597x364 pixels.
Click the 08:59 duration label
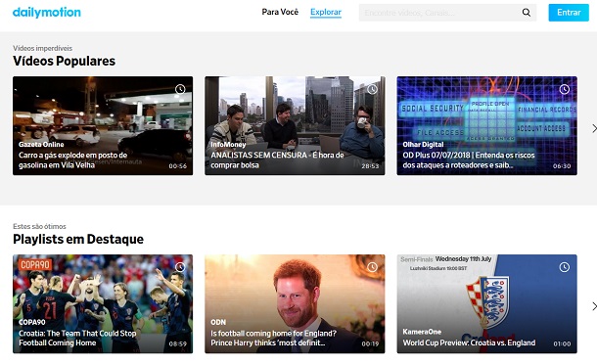(x=178, y=343)
